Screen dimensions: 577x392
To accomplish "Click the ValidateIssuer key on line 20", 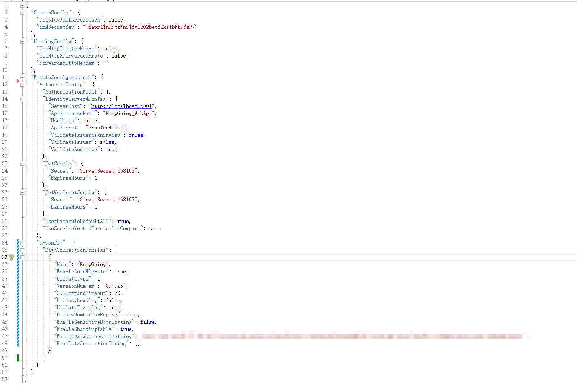I will point(71,142).
